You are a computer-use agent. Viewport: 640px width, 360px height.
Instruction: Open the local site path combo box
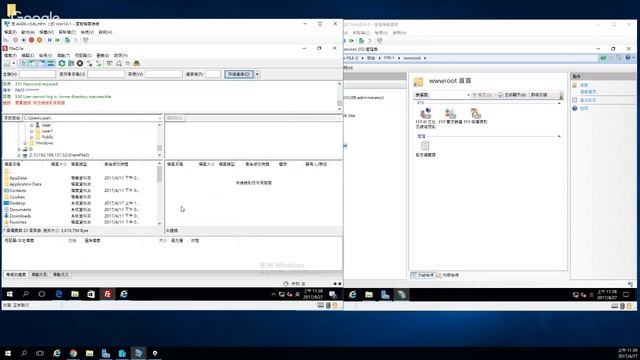coord(92,118)
